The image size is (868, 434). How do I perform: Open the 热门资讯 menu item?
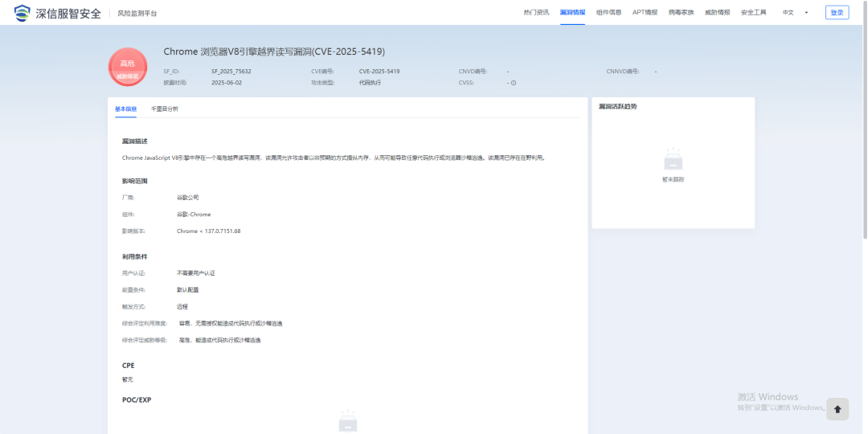[536, 13]
